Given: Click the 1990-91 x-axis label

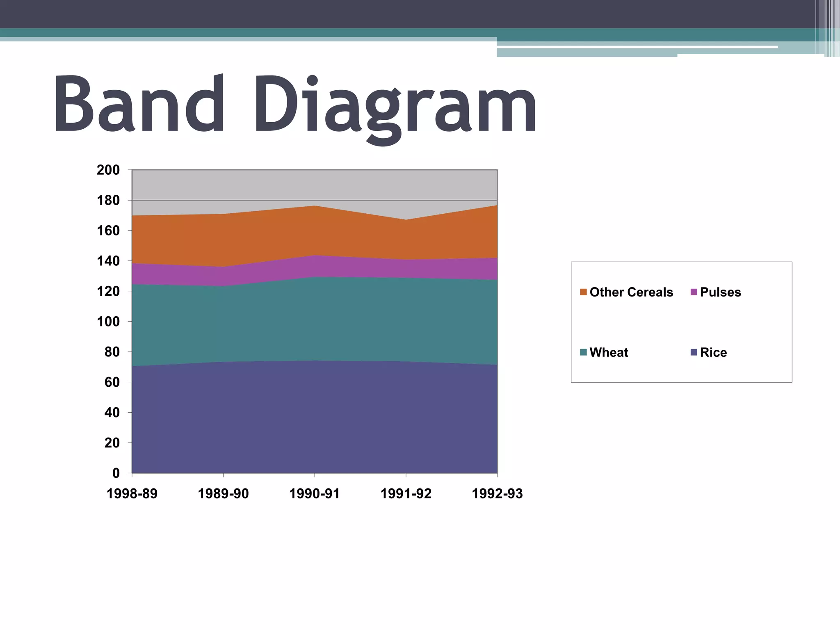Looking at the screenshot, I should point(315,493).
